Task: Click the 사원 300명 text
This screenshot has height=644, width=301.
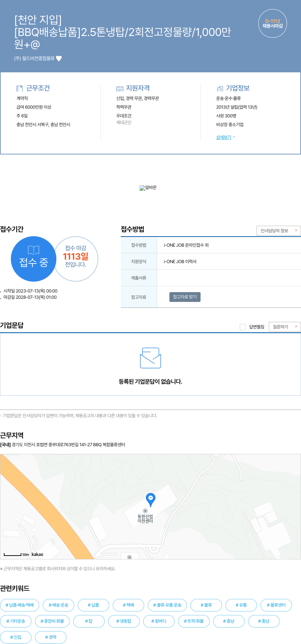Action: [226, 116]
